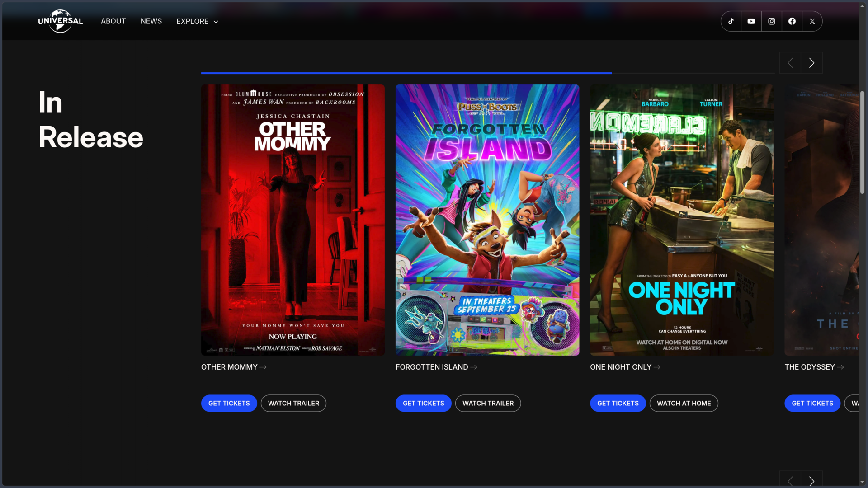Open Universal's TikTok page icon
Screen dimensions: 868x488
click(731, 21)
